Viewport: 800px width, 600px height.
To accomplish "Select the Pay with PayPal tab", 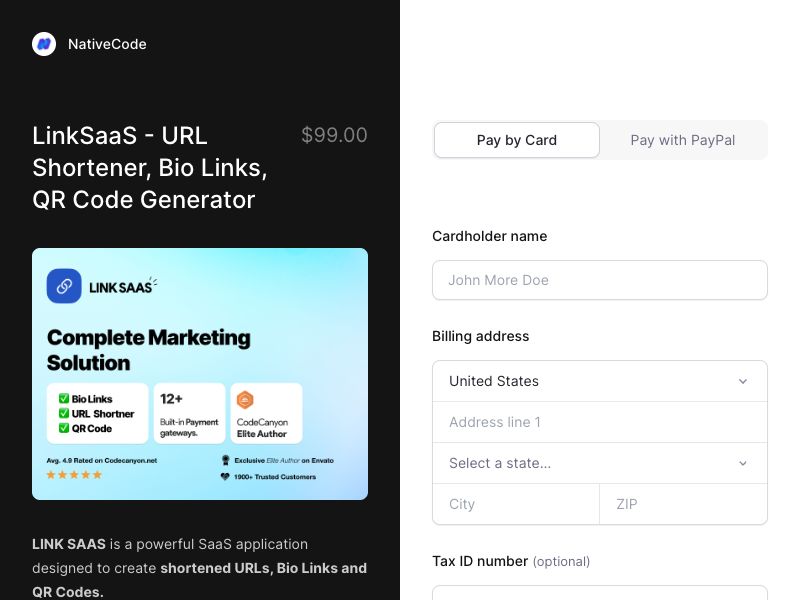I will click(x=682, y=140).
